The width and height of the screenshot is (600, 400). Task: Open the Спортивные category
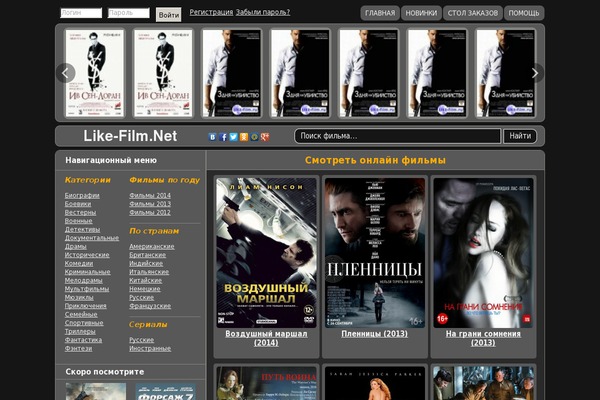click(84, 323)
